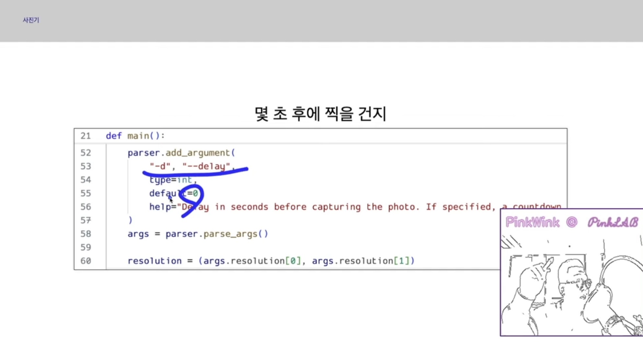
Task: Click the "-d" string argument
Action: click(160, 166)
